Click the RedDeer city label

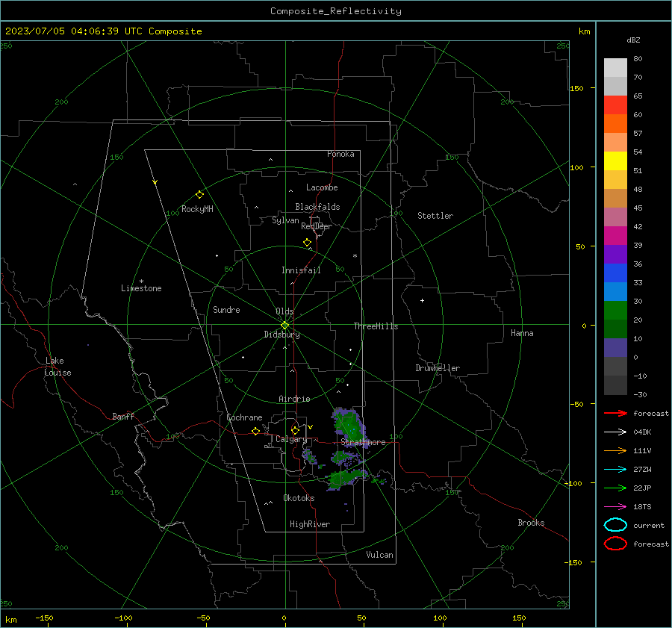click(x=317, y=226)
